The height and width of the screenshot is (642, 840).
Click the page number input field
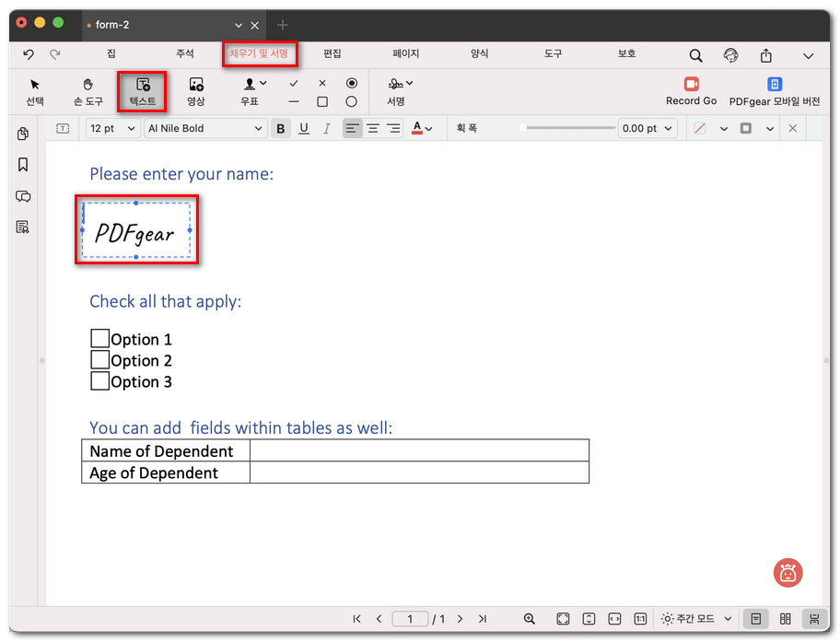pos(411,619)
